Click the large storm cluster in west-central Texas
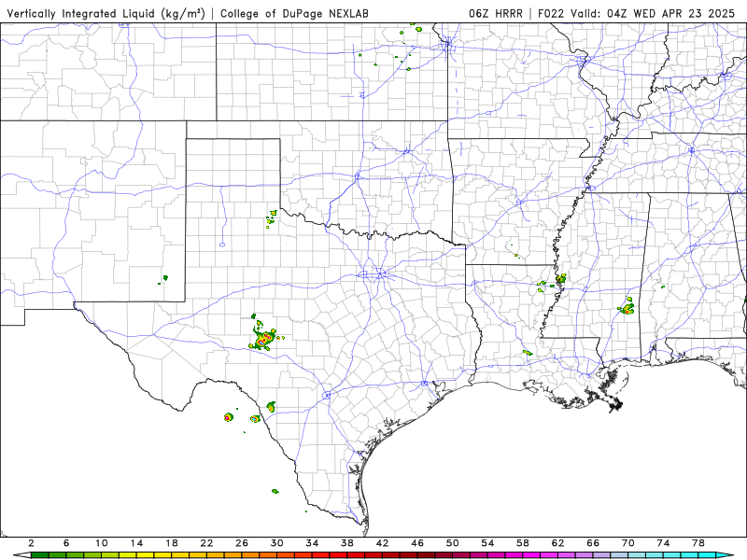Viewport: 747px width, 560px height. (x=262, y=339)
